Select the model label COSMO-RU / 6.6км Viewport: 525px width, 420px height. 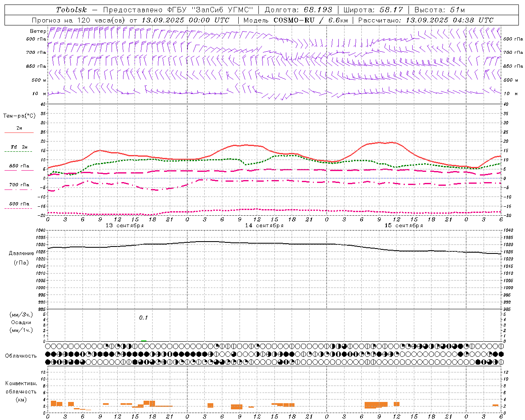click(310, 20)
